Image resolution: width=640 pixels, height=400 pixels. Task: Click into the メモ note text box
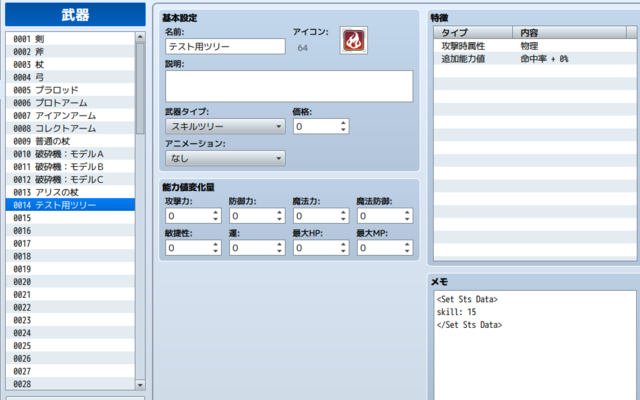coord(535,345)
